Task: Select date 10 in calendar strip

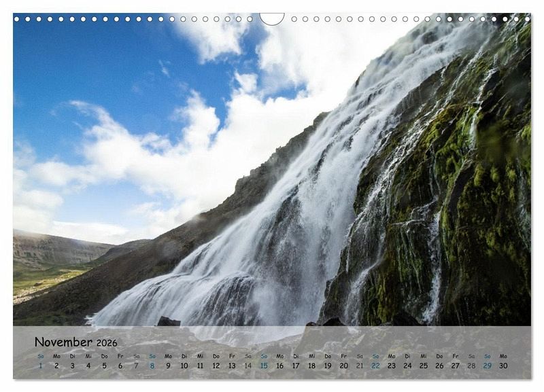Action: [184, 366]
